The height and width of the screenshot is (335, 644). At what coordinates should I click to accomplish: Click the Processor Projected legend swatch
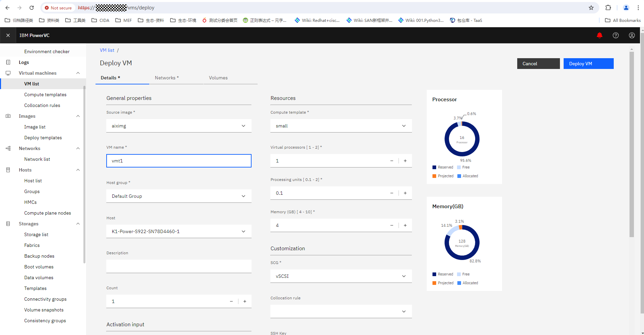point(434,176)
